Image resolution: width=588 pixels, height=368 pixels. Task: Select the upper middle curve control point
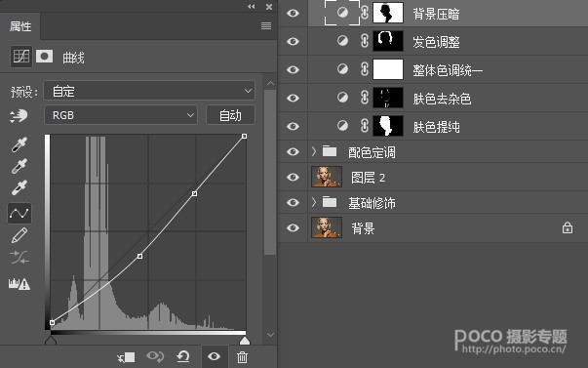[194, 194]
